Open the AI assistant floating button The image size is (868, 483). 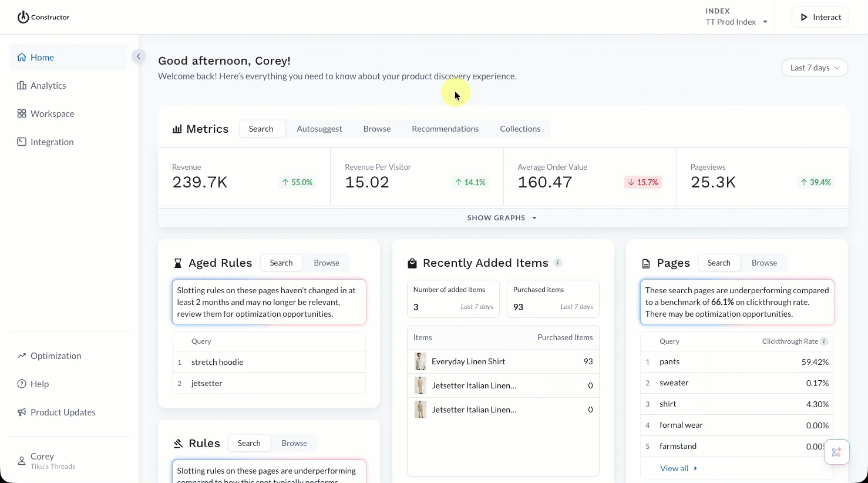pos(837,452)
